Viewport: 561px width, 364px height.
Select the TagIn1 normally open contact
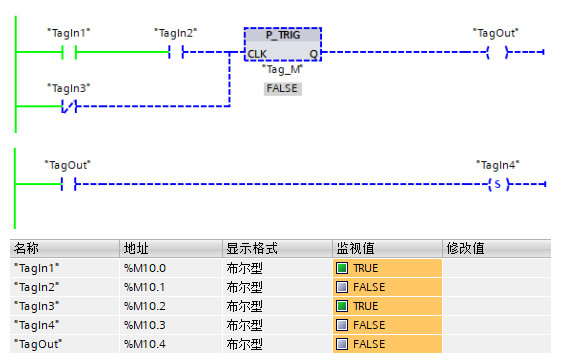[69, 52]
